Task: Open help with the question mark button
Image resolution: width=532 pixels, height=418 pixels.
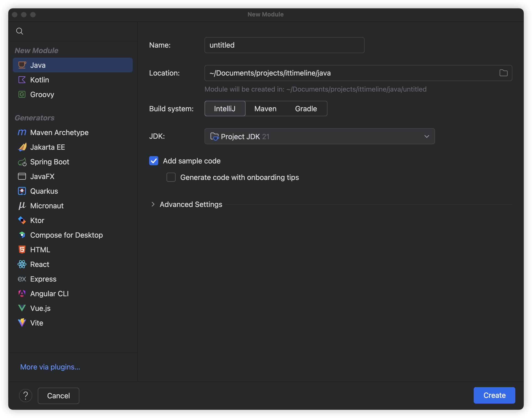Action: coord(26,396)
